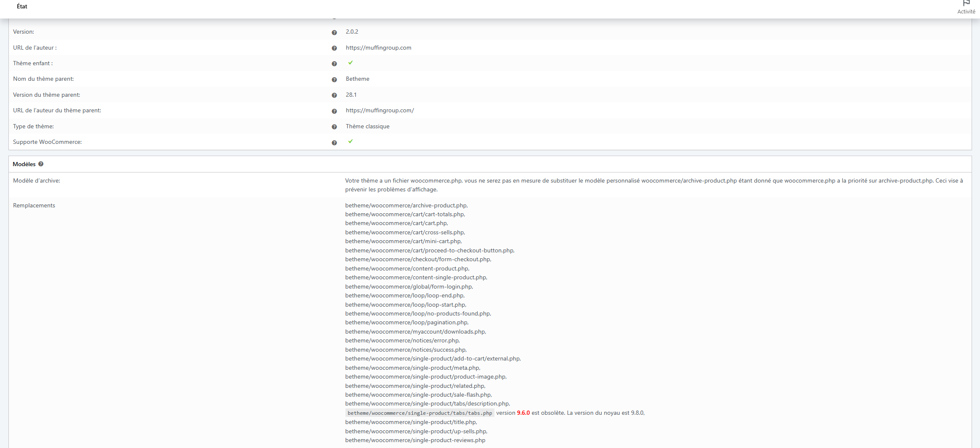The height and width of the screenshot is (448, 980).
Task: Click the obsolete tabs.php template path
Action: [x=420, y=413]
